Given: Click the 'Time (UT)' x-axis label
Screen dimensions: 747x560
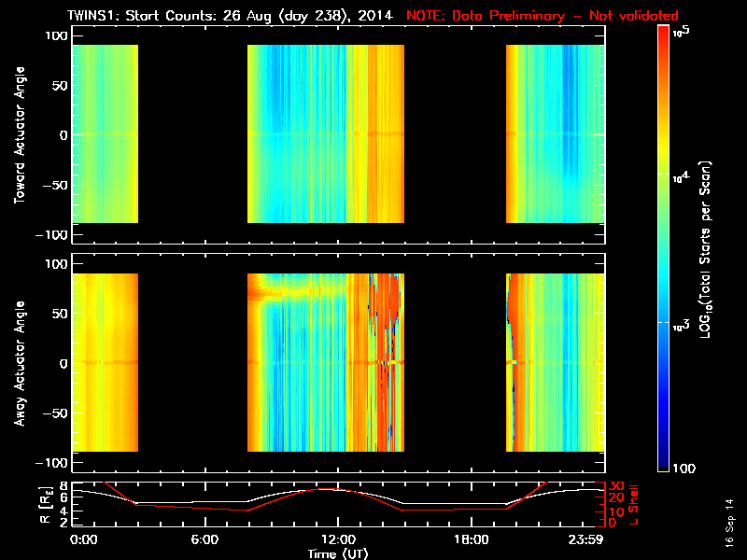Looking at the screenshot, I should (x=338, y=553).
